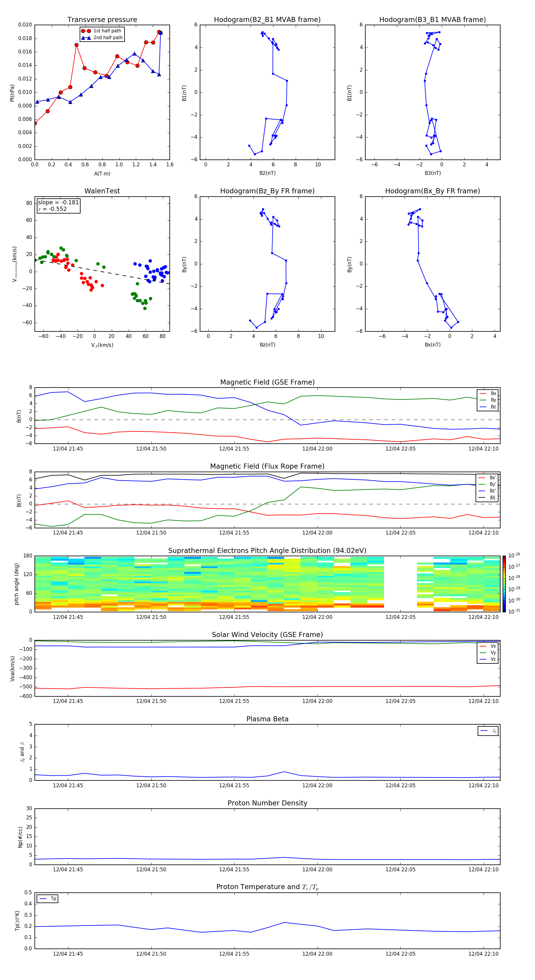Click the '10^-31' colorbar tick label

(x=514, y=611)
